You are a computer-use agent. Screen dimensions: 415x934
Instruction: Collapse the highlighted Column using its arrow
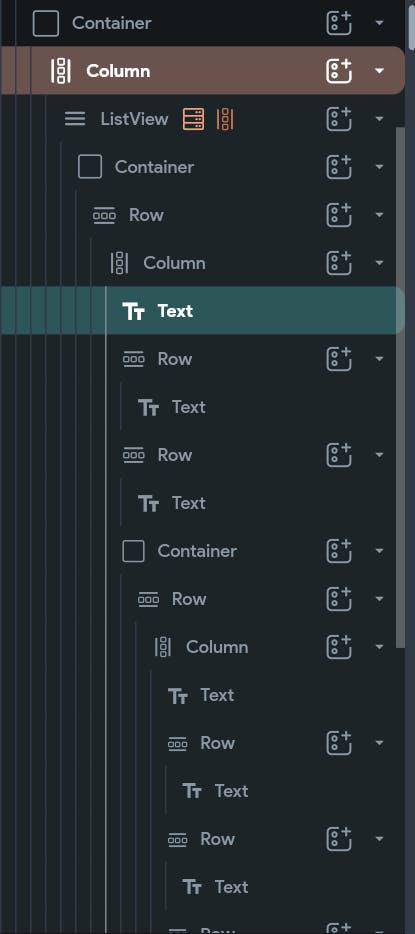click(x=379, y=71)
